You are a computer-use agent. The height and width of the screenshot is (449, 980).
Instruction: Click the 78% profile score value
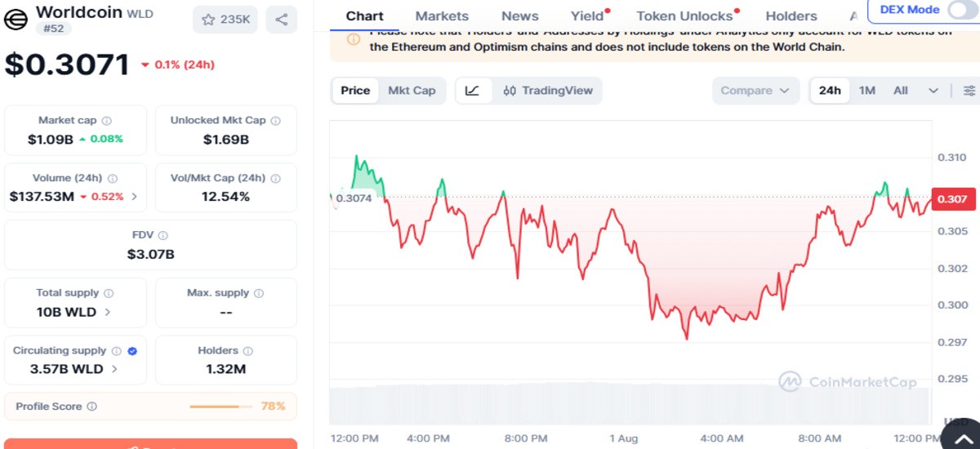(x=273, y=407)
